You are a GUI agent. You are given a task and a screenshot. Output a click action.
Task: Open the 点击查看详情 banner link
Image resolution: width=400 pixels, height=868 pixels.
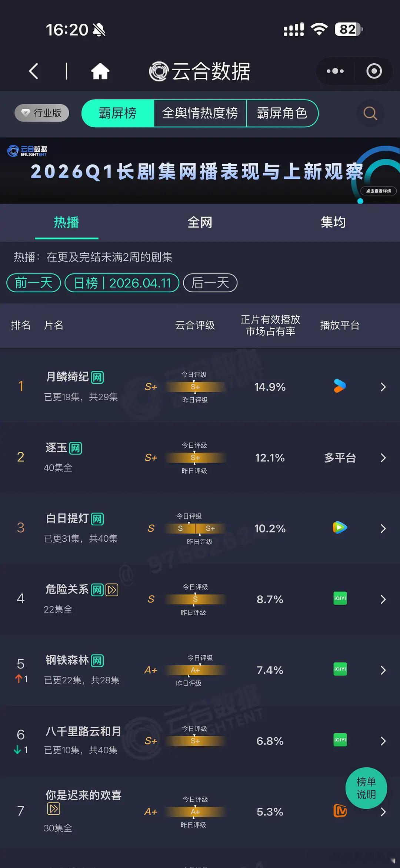378,191
